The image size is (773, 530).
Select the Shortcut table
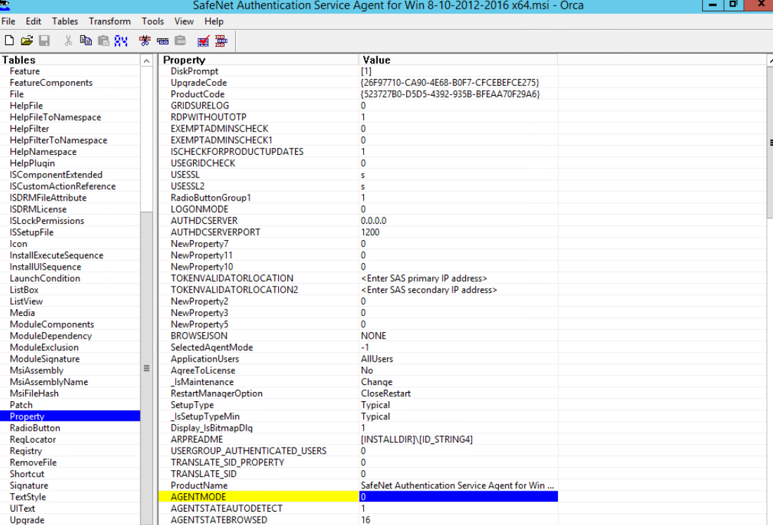(27, 474)
